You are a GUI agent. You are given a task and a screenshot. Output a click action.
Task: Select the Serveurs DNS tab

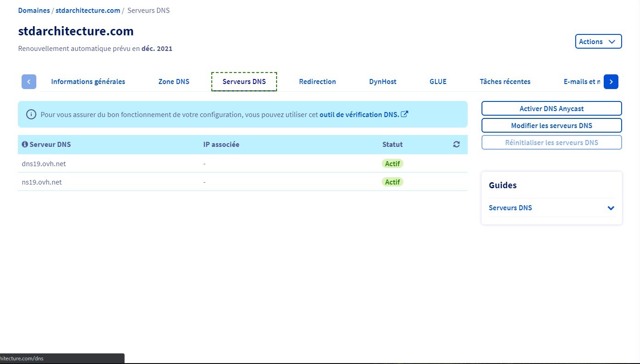[244, 82]
